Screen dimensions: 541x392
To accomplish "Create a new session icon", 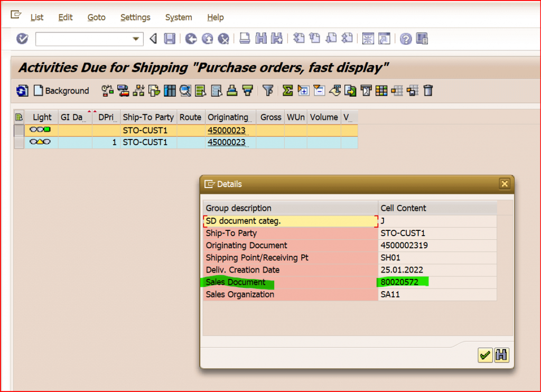I will 368,39.
